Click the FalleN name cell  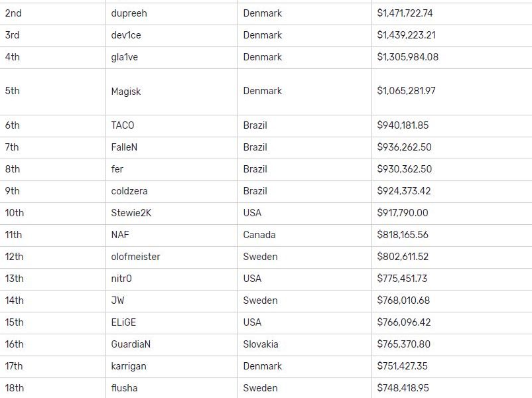[125, 147]
